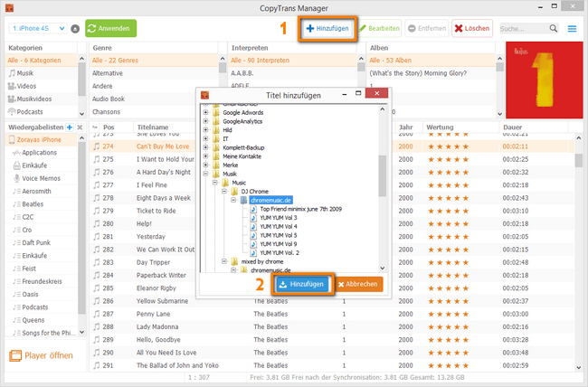Click music note icon of track 287

click(97, 314)
